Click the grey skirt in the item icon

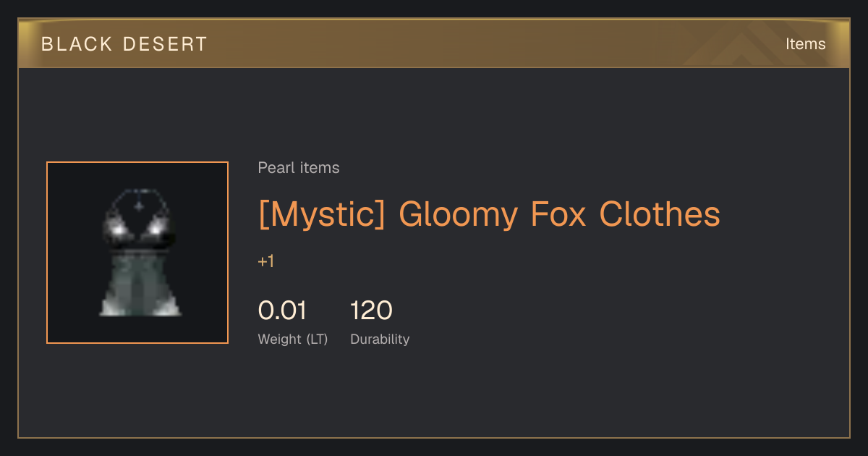[x=139, y=284]
